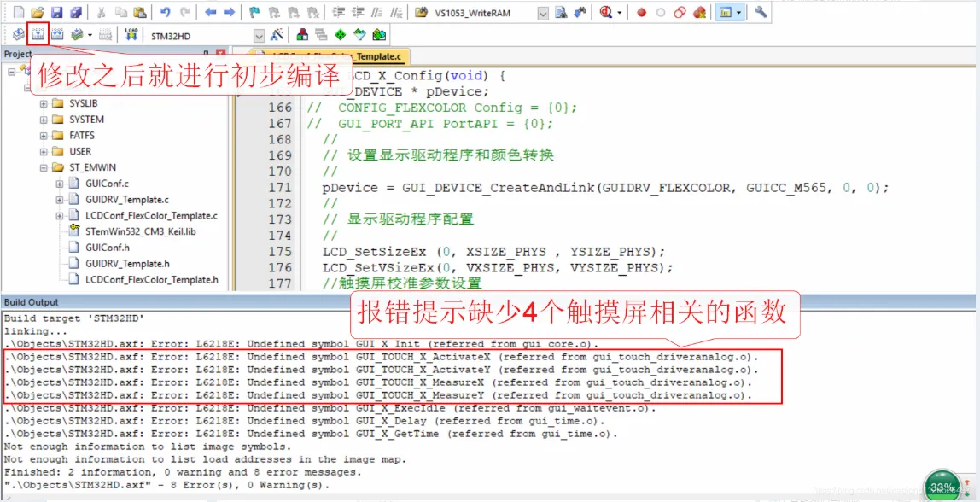Insert a breakpoint with the red dot
Image resolution: width=980 pixels, height=502 pixels.
642,12
